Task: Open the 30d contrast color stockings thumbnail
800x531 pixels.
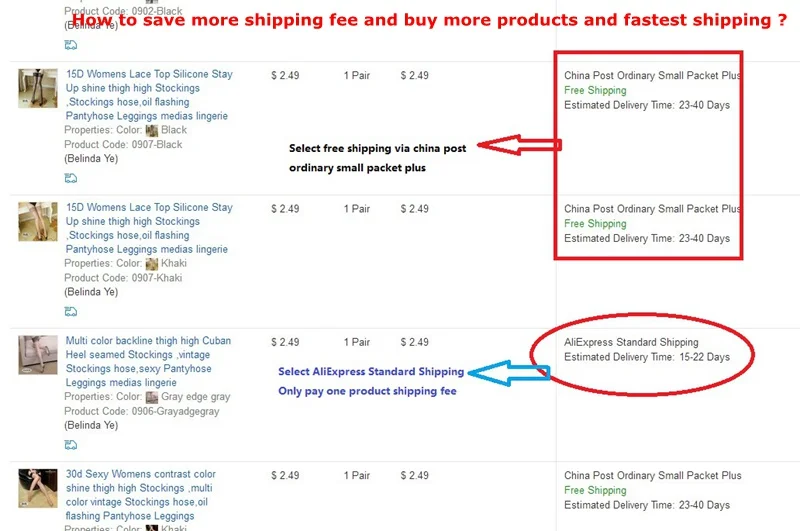Action: point(38,487)
